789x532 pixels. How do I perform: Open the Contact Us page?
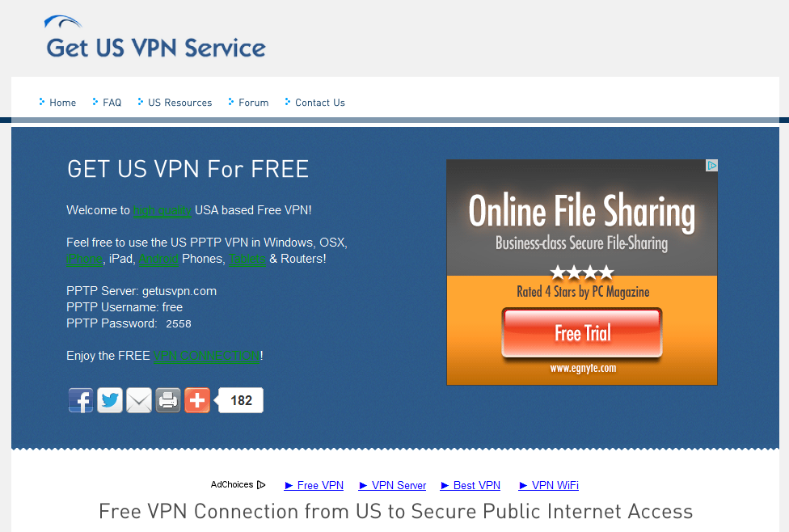(314, 103)
